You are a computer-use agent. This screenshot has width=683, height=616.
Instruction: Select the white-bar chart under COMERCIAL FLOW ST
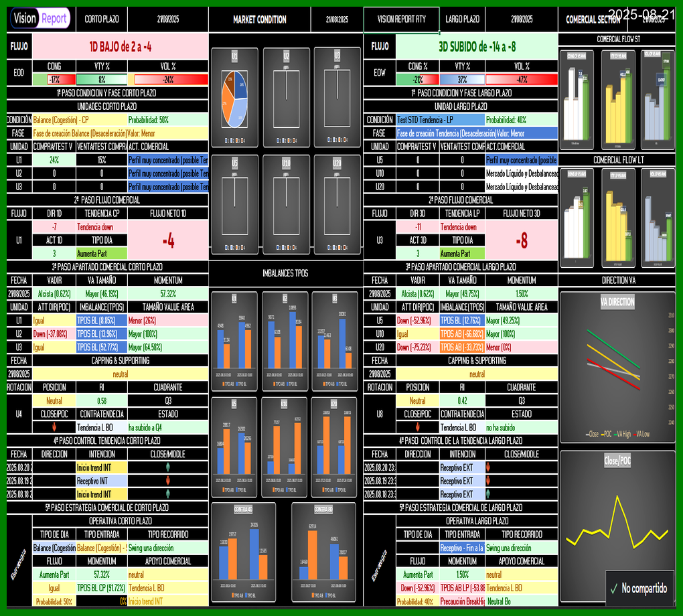[577, 100]
